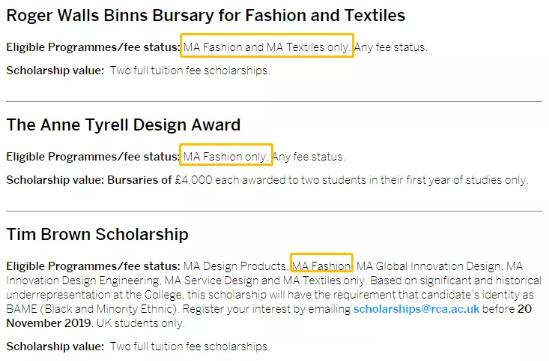Click the Roger Walls Binns Bursary heading
The image size is (549, 361).
coord(206,15)
